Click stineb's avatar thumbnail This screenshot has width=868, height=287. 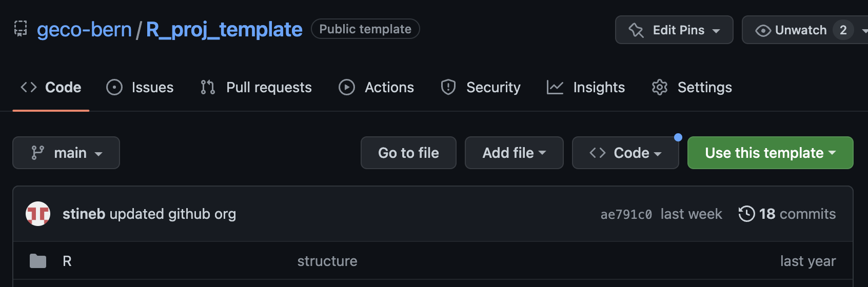coord(38,214)
